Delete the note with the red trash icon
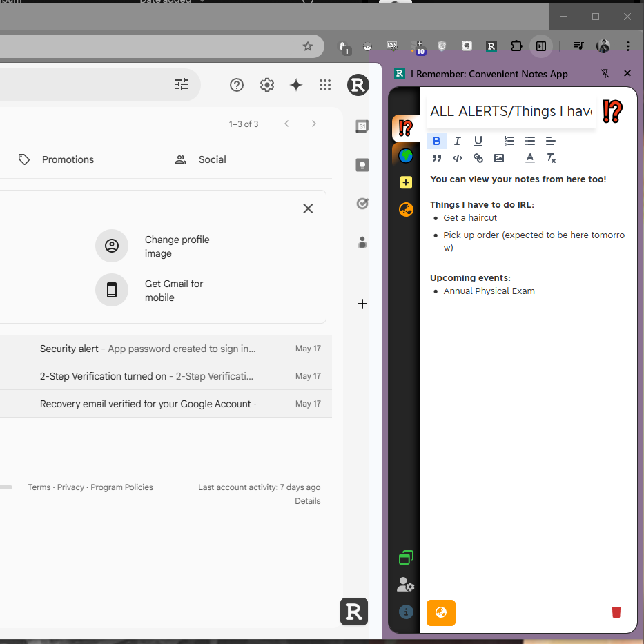Viewport: 644px width, 644px height. [x=616, y=612]
